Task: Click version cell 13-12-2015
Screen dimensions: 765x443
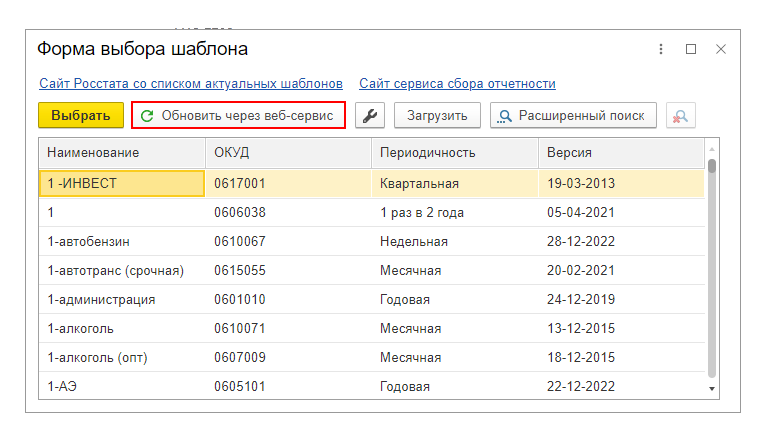Action: [622, 328]
